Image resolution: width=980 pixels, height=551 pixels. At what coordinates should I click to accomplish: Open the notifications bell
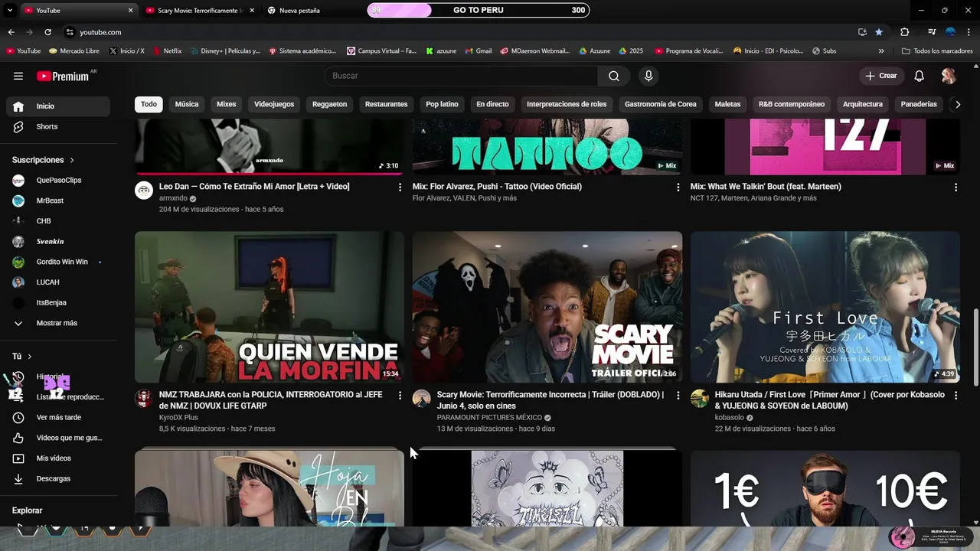tap(920, 76)
